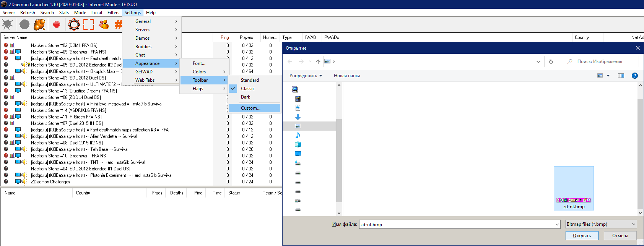Open the file type Bitmap files dropdown

[601, 224]
